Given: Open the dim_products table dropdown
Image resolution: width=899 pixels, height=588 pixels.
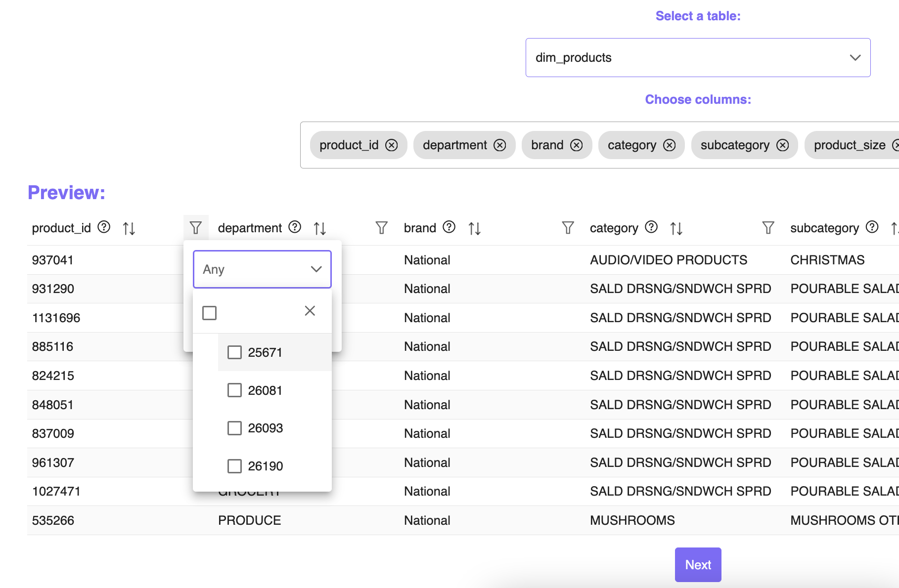Looking at the screenshot, I should pyautogui.click(x=697, y=57).
